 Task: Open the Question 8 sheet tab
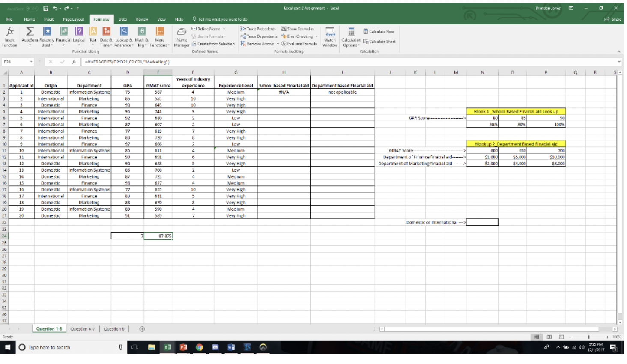coord(114,328)
